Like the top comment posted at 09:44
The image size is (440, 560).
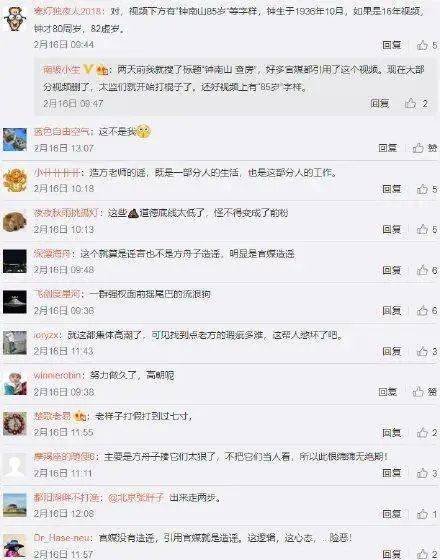(x=427, y=45)
